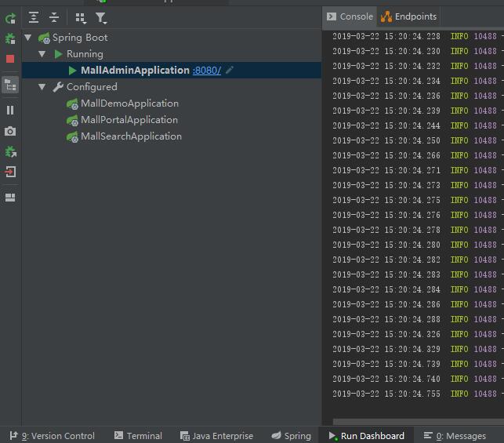Select MallPortalApplication configuration
Image resolution: width=504 pixels, height=443 pixels.
point(129,120)
